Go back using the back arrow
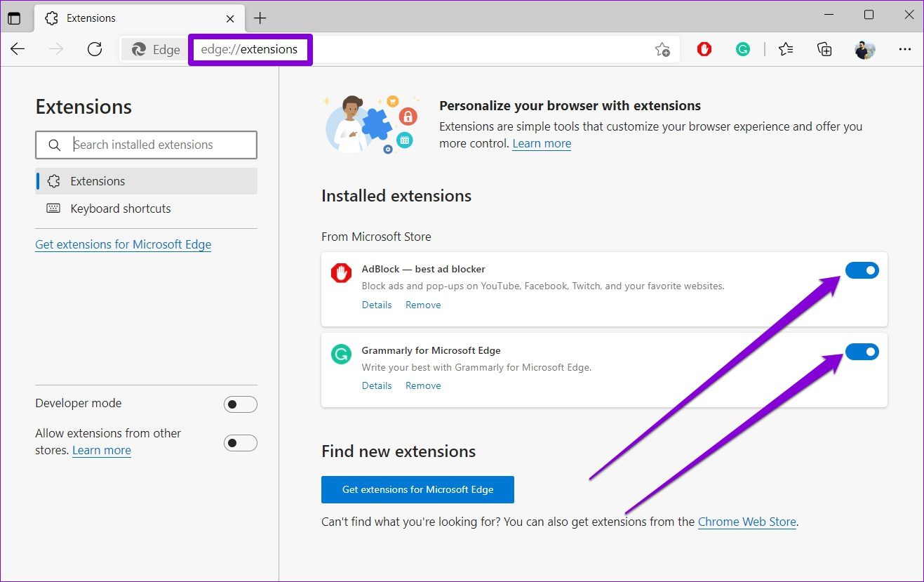Screen dimensions: 924x582 (18, 49)
